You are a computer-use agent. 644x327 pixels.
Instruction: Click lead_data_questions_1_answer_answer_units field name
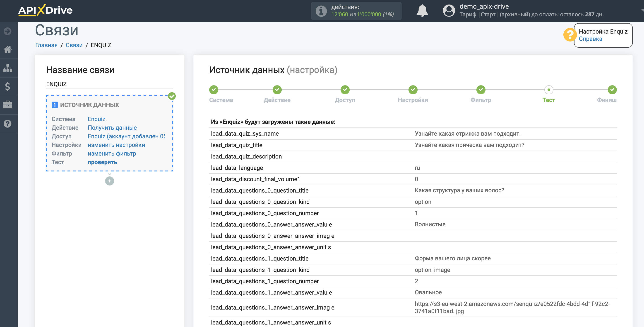click(x=271, y=322)
